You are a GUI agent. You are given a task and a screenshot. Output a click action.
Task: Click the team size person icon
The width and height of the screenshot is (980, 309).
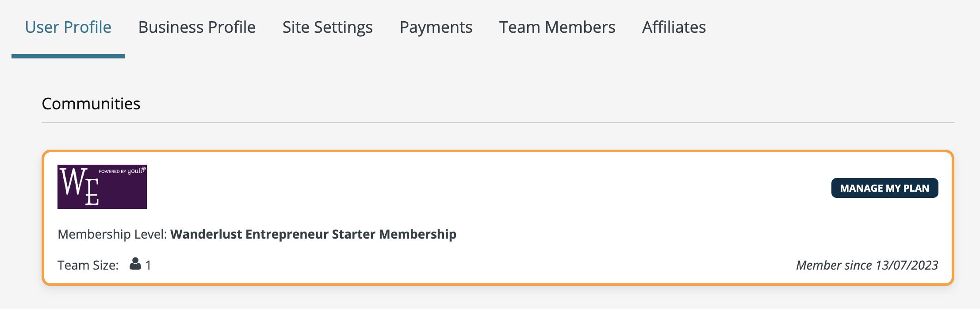tap(135, 264)
